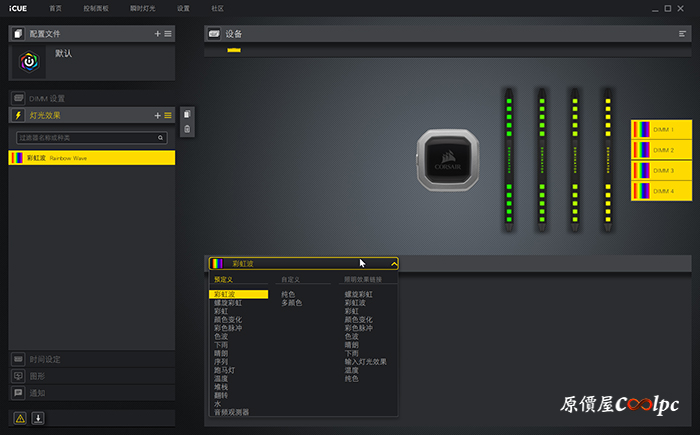The height and width of the screenshot is (435, 700).
Task: Open the 瞬时灯光 menu
Action: click(x=142, y=8)
